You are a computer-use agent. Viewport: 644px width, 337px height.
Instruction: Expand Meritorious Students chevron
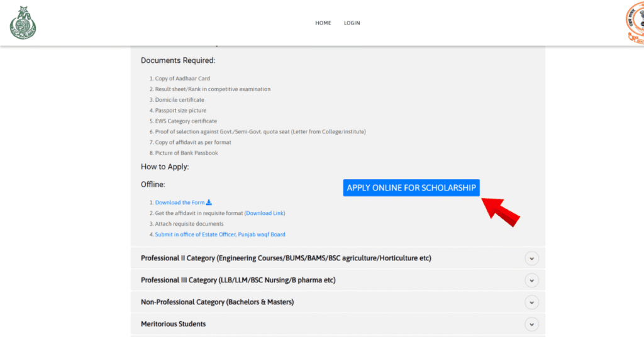click(x=531, y=324)
